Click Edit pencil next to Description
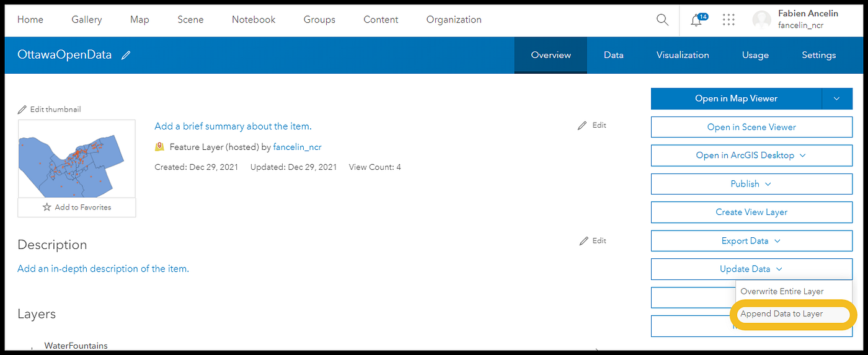 click(x=583, y=240)
